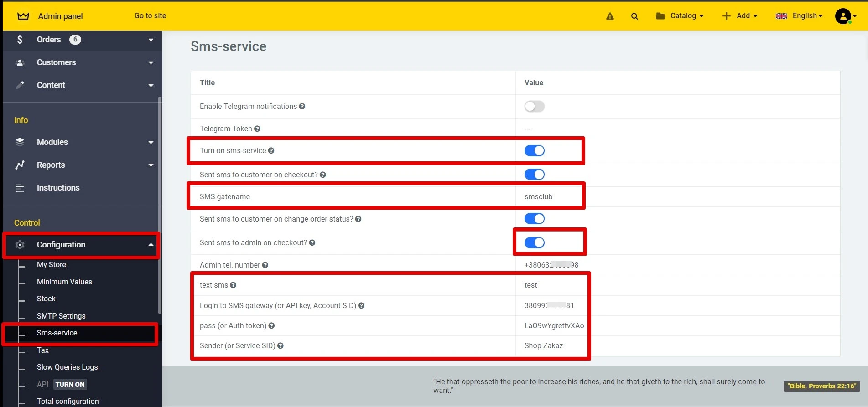
Task: Click the sidebar vertical scrollbar
Action: [x=159, y=205]
